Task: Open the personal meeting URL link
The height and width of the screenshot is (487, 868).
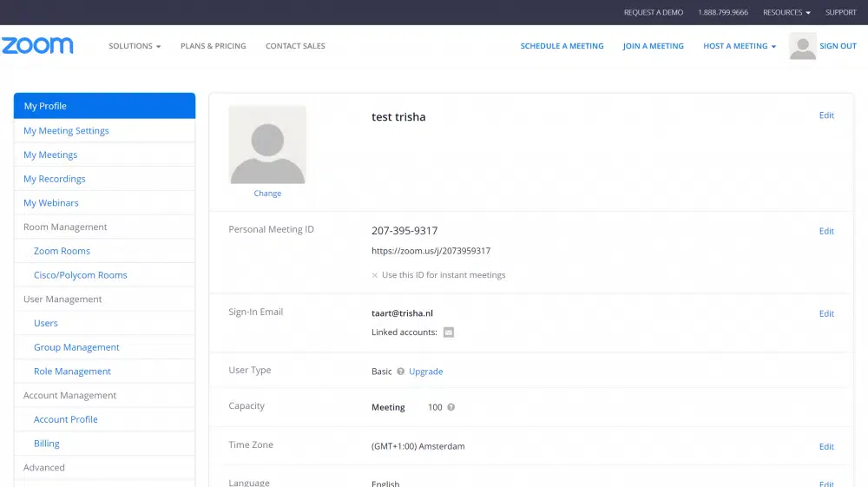Action: point(431,251)
